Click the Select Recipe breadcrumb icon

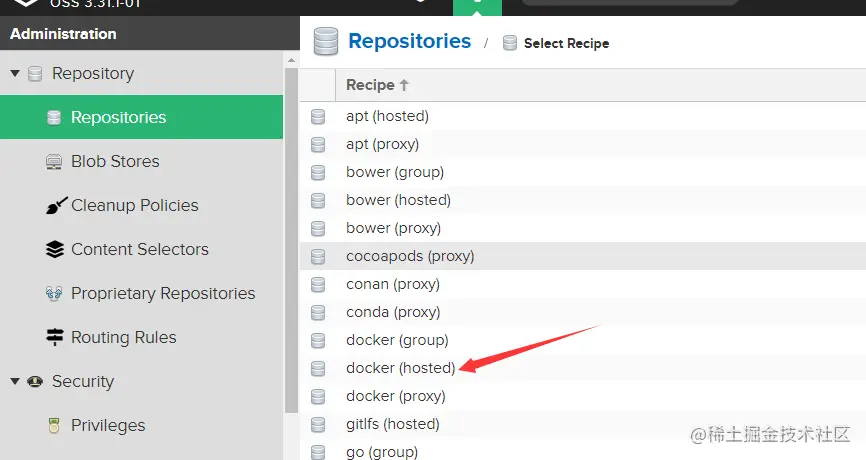pos(510,43)
